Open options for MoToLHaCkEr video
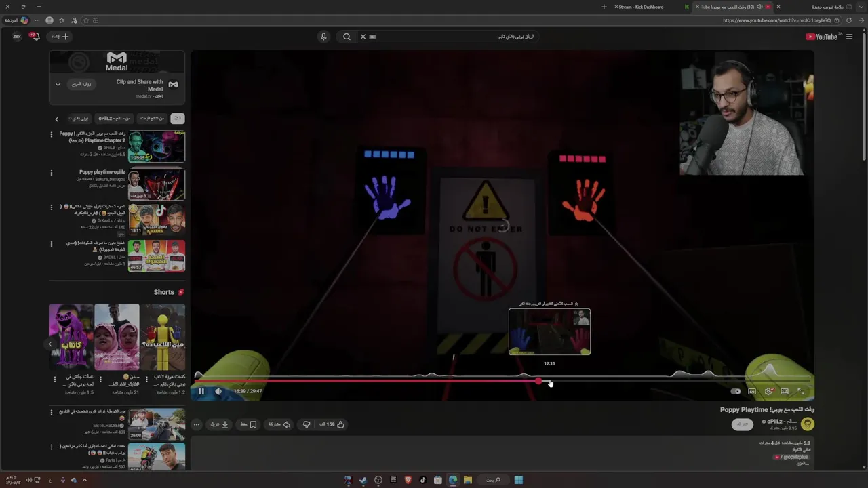This screenshot has width=868, height=488. tap(51, 412)
